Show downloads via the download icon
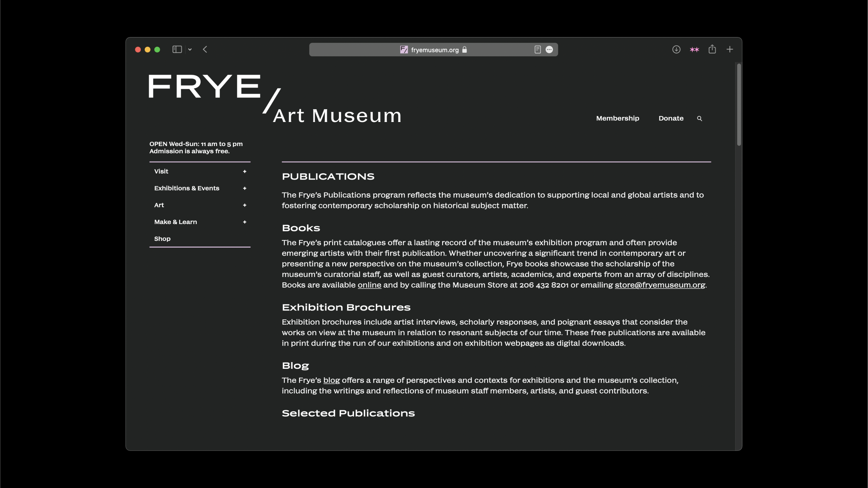 coord(676,50)
